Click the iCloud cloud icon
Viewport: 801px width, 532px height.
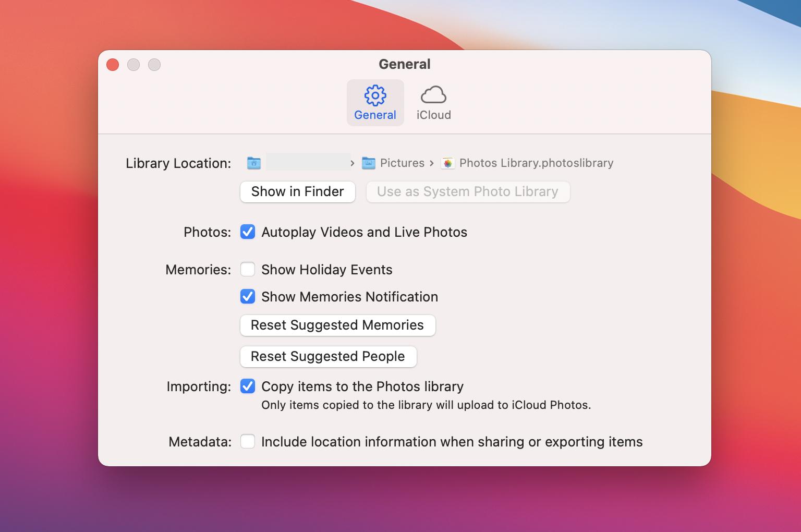point(433,95)
